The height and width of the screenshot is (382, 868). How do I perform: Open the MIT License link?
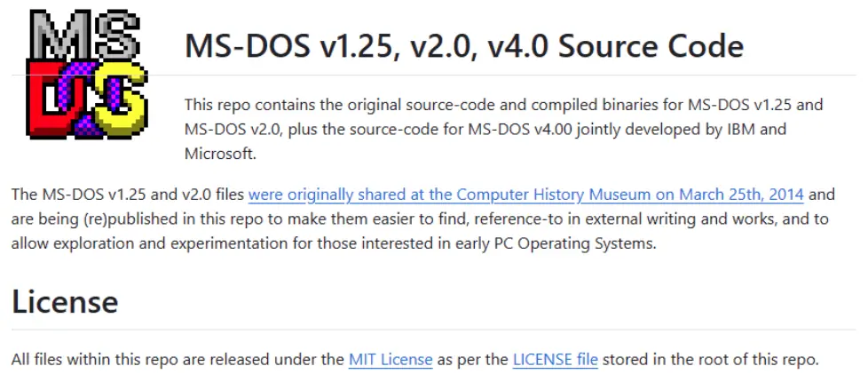391,360
